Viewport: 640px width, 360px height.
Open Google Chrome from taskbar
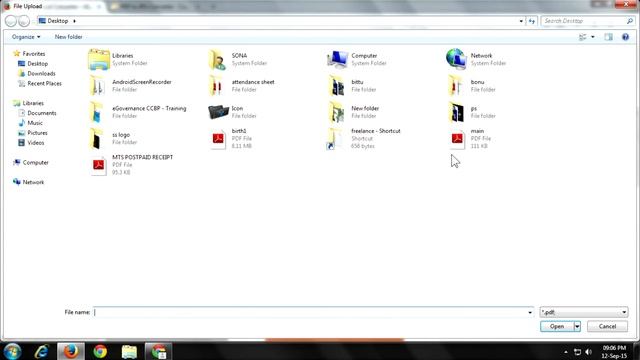(100, 351)
